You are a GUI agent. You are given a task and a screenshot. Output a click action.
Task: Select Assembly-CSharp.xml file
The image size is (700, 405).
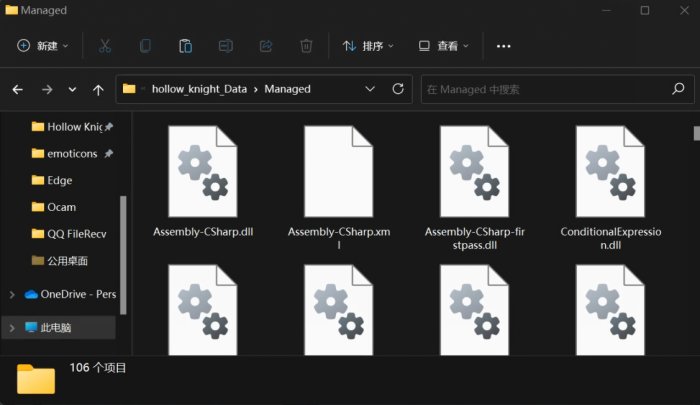click(x=338, y=188)
